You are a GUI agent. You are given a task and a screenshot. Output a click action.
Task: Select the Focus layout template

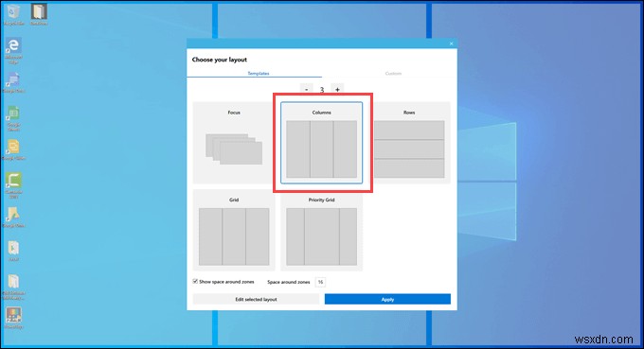pyautogui.click(x=234, y=142)
